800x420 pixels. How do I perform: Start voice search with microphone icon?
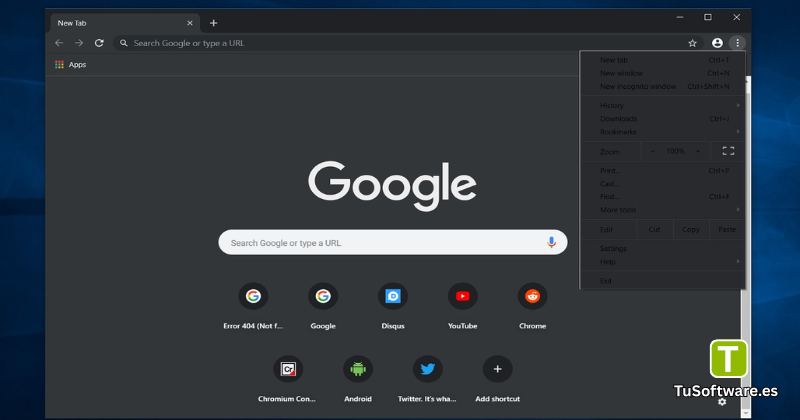tap(551, 242)
